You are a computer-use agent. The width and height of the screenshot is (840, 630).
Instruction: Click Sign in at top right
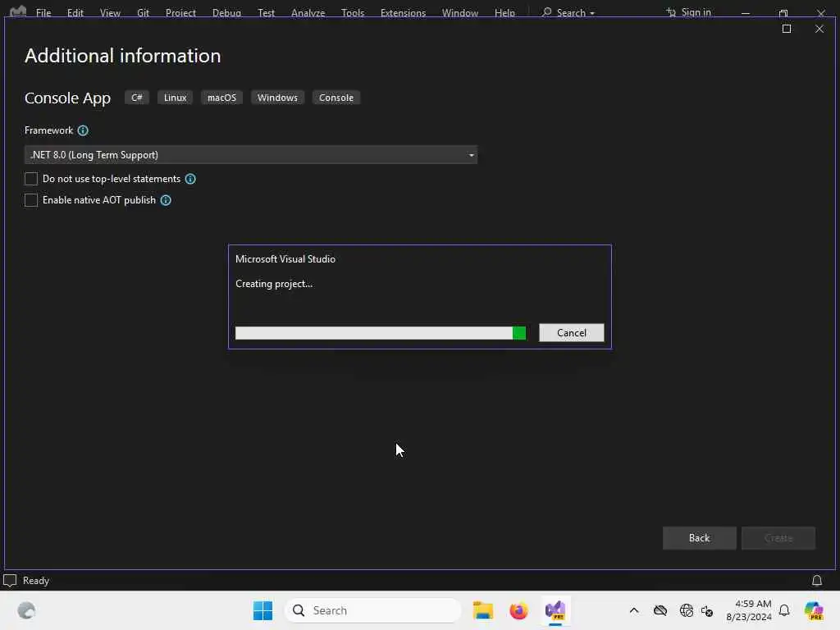(x=688, y=12)
